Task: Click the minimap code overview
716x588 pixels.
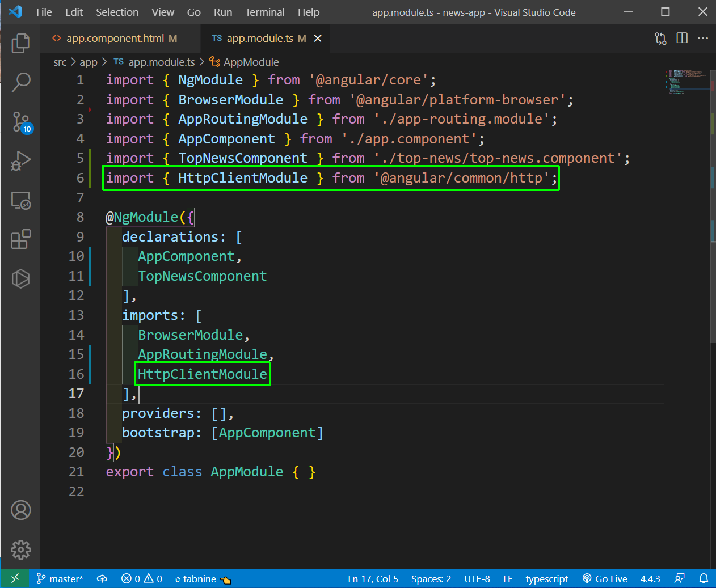Action: (x=686, y=82)
